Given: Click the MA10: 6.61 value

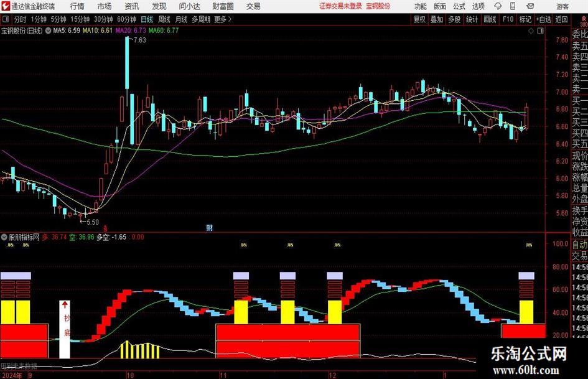Looking at the screenshot, I should [x=98, y=30].
